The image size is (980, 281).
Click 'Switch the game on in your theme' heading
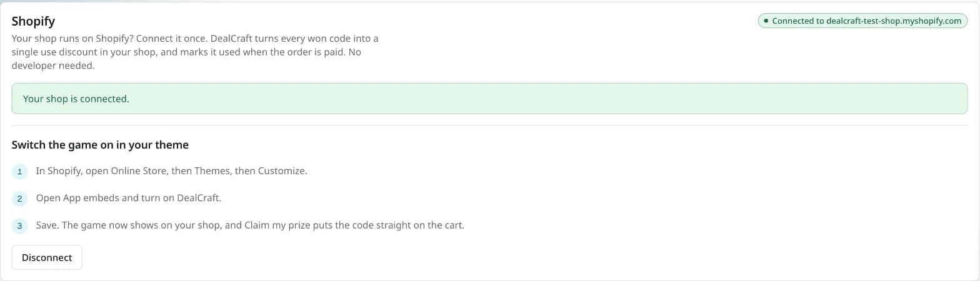[x=100, y=145]
